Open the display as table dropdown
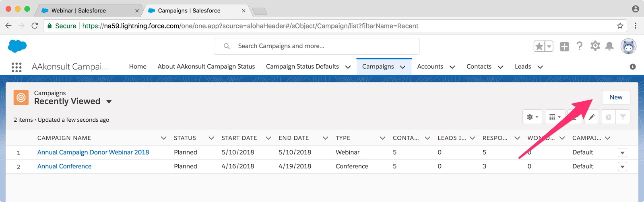Viewport: 644px width, 202px height. click(555, 117)
